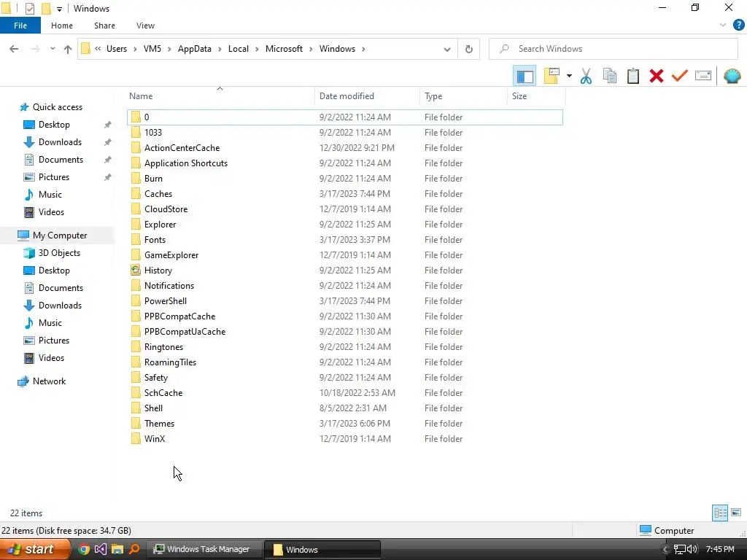Viewport: 747px width, 560px height.
Task: Click the Copy toolbar icon
Action: pyautogui.click(x=609, y=76)
